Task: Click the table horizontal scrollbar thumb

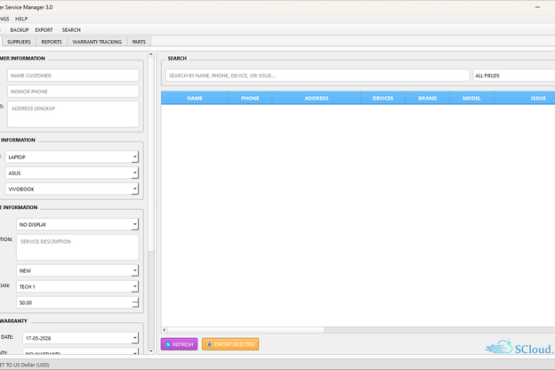Action: 246,330
